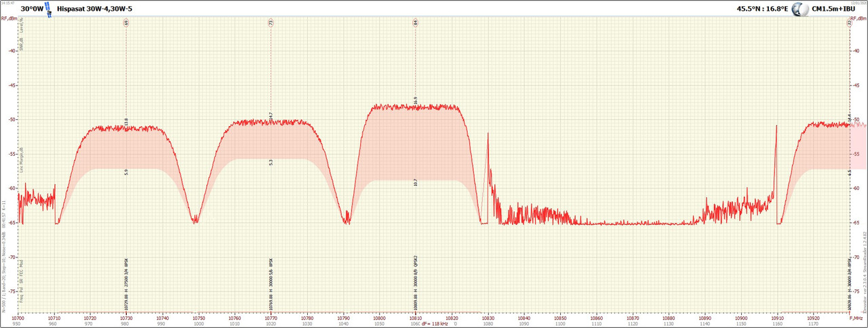Click the F,MHz axis unit label
The width and height of the screenshot is (868, 328).
pyautogui.click(x=856, y=317)
